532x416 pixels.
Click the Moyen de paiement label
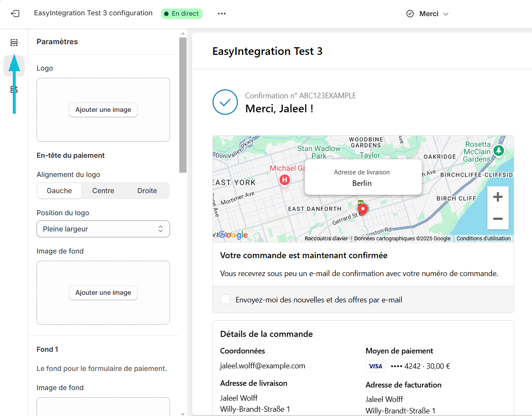(x=399, y=351)
